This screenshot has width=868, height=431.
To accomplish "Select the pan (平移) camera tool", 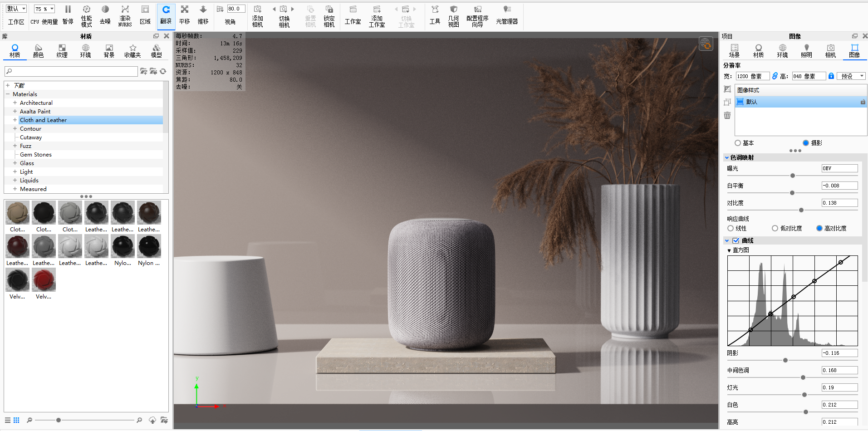I will click(184, 15).
